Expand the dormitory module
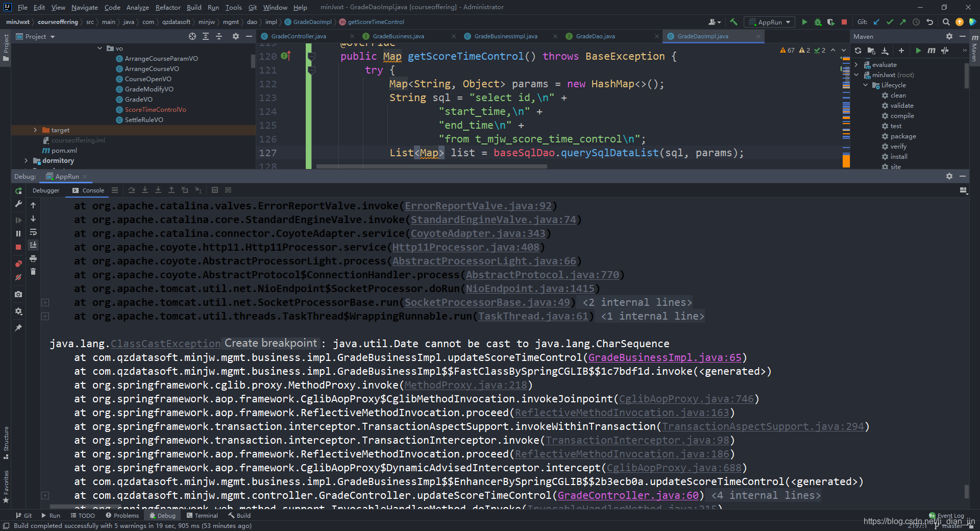Image resolution: width=980 pixels, height=531 pixels. (26, 161)
